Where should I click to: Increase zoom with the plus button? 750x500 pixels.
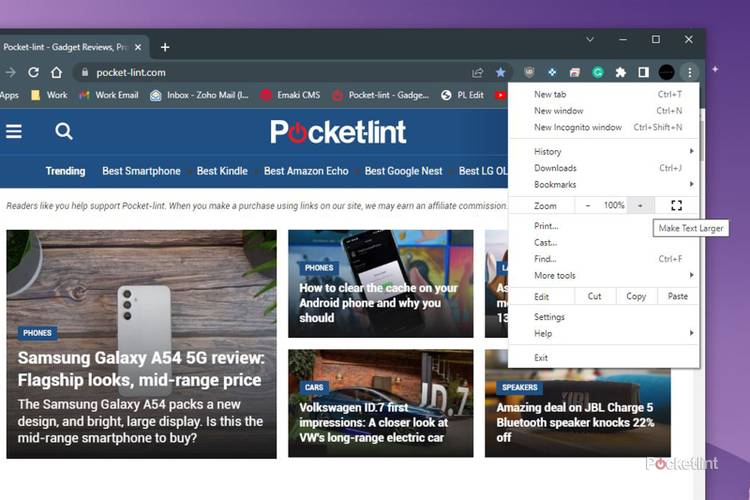click(x=640, y=205)
